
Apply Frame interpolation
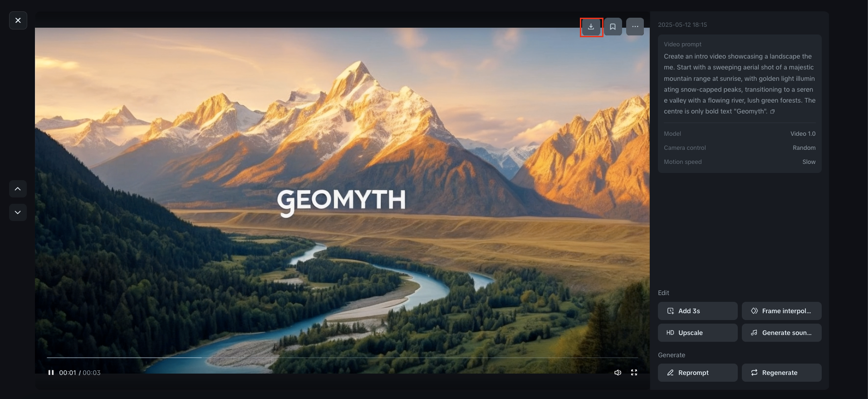pyautogui.click(x=782, y=311)
